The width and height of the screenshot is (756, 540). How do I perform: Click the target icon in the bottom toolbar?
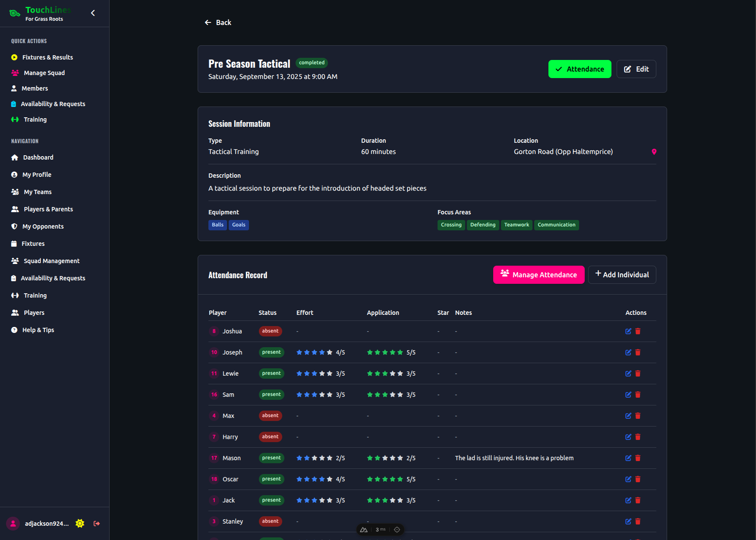click(x=397, y=529)
